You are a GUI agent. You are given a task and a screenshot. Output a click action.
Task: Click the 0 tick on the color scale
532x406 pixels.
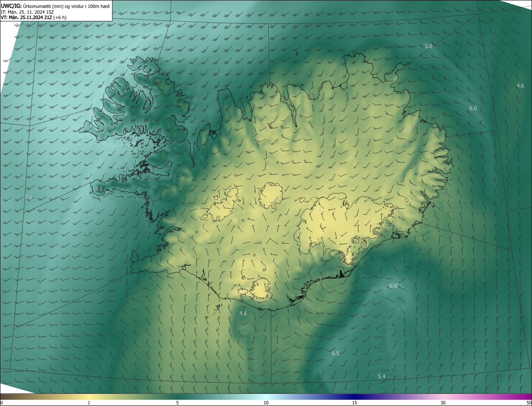click(x=2, y=403)
